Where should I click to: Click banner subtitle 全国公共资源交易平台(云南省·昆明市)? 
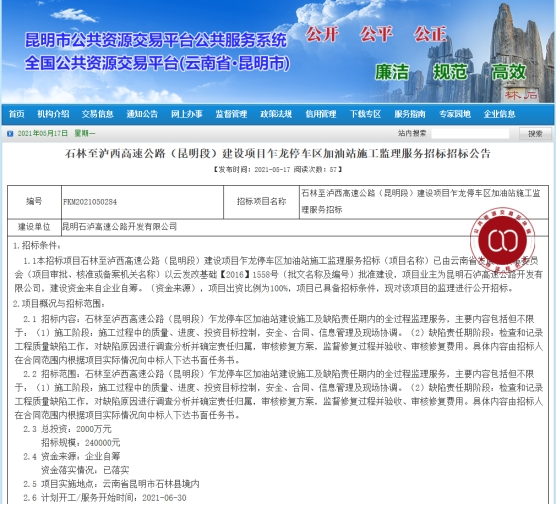157,63
